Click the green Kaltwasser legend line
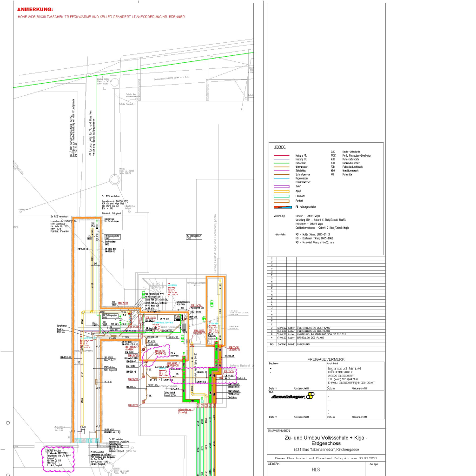 [x=282, y=163]
